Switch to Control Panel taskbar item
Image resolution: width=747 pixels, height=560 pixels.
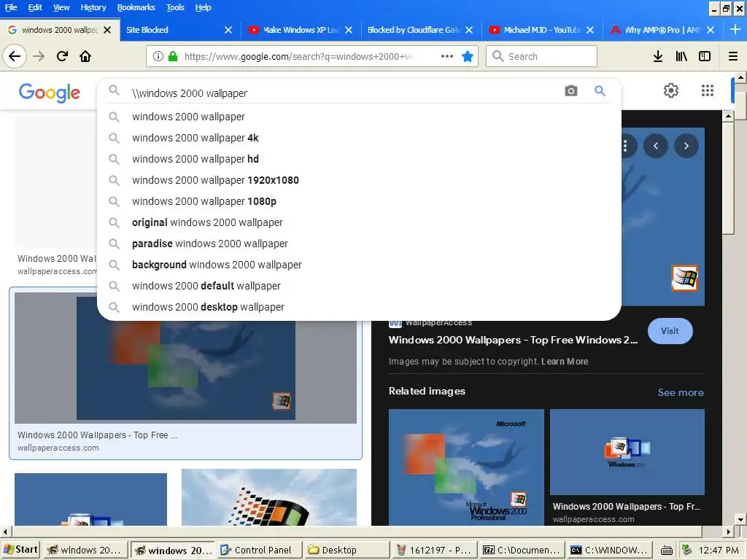coord(259,550)
